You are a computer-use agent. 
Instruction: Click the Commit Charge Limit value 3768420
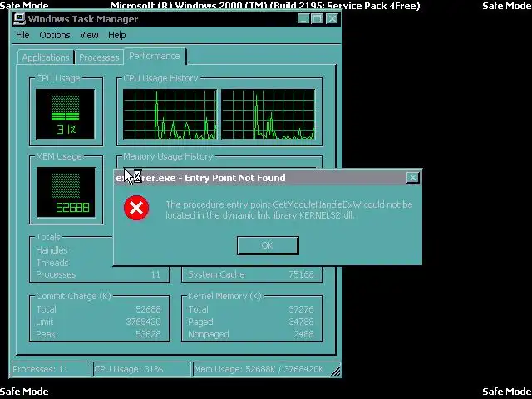point(143,322)
